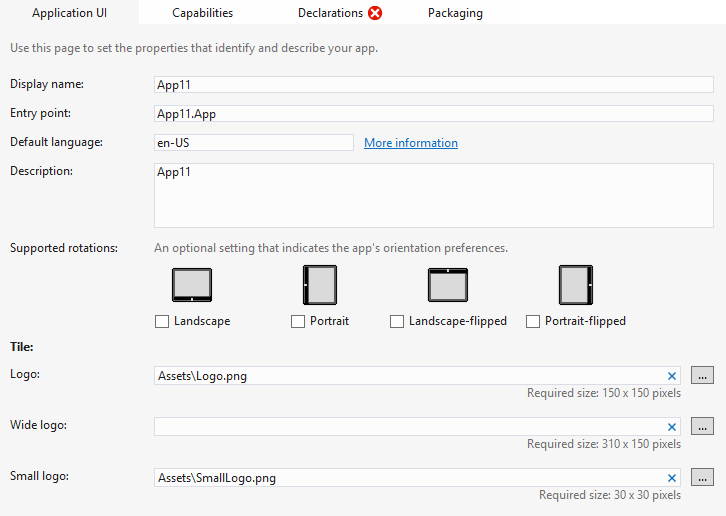
Task: Switch to the Capabilities tab
Action: tap(203, 13)
